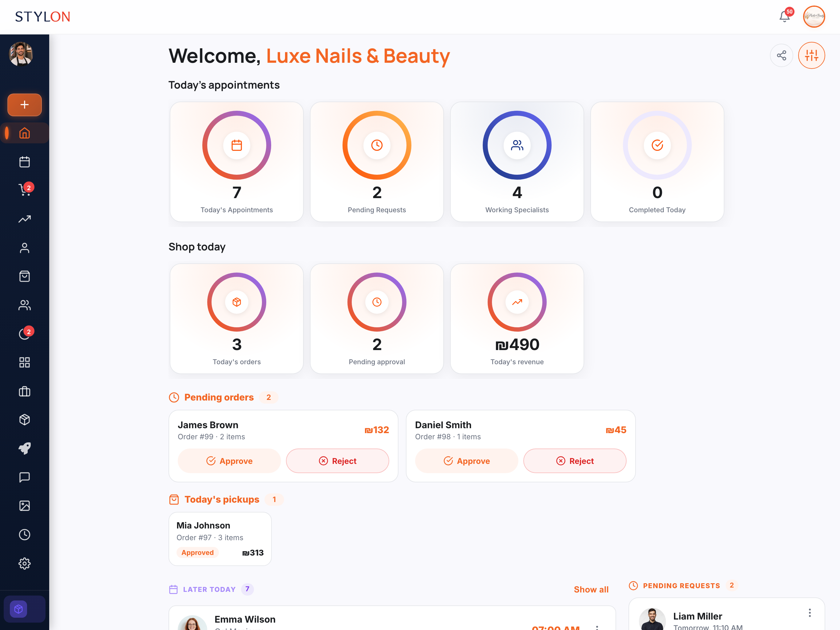Screen dimensions: 840x630
Task: Open analytics trend sidebar icon
Action: tap(25, 219)
